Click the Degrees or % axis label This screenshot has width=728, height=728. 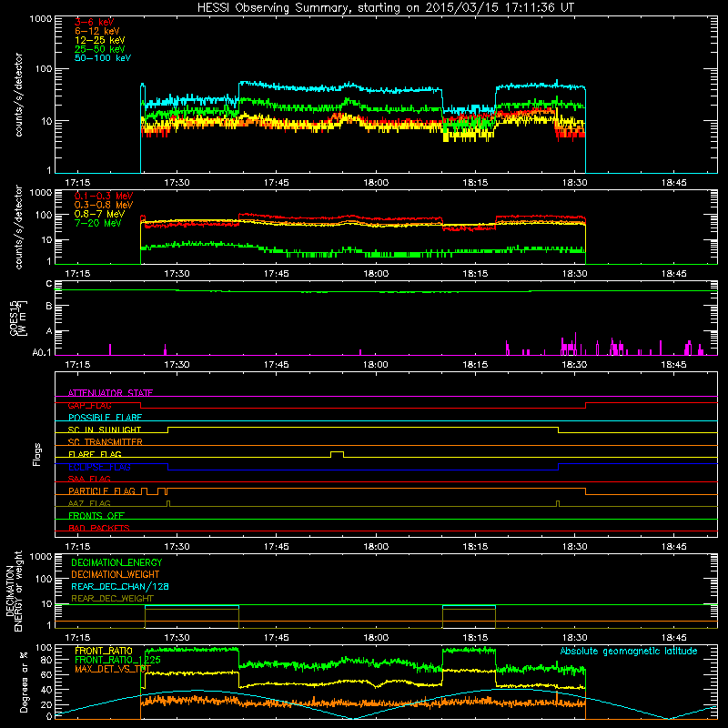[24, 682]
